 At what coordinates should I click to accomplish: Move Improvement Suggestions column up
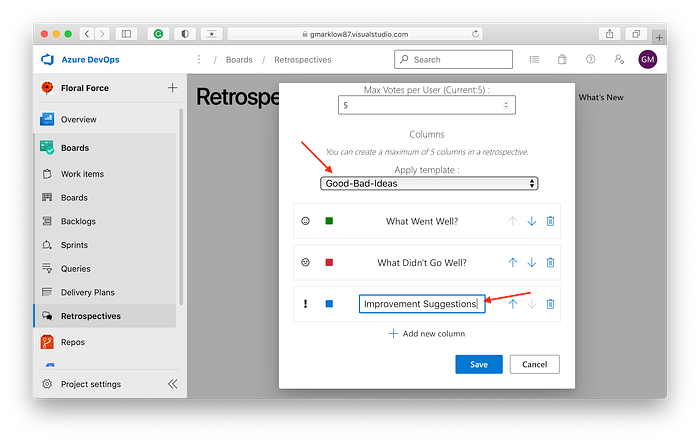[512, 304]
